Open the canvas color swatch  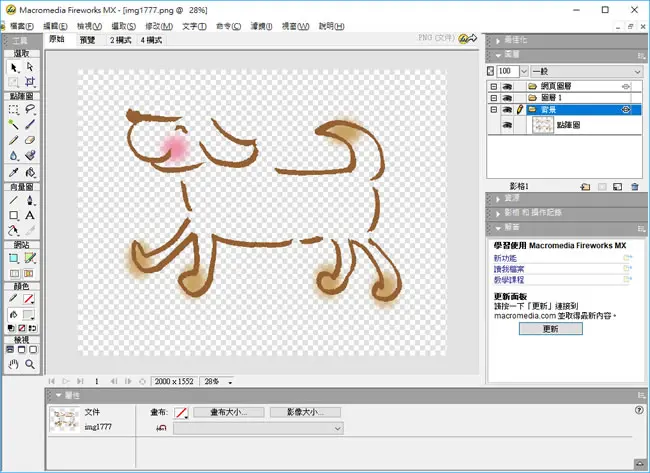(x=181, y=412)
